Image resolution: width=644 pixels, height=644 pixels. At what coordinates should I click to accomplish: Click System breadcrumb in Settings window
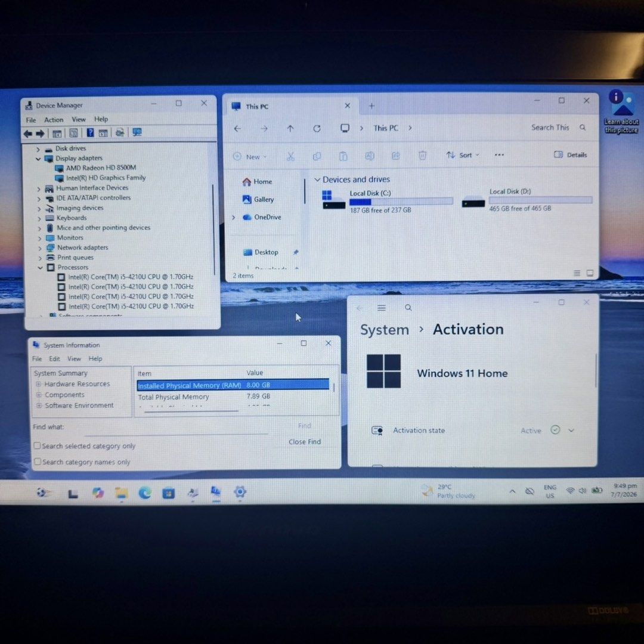coord(385,330)
